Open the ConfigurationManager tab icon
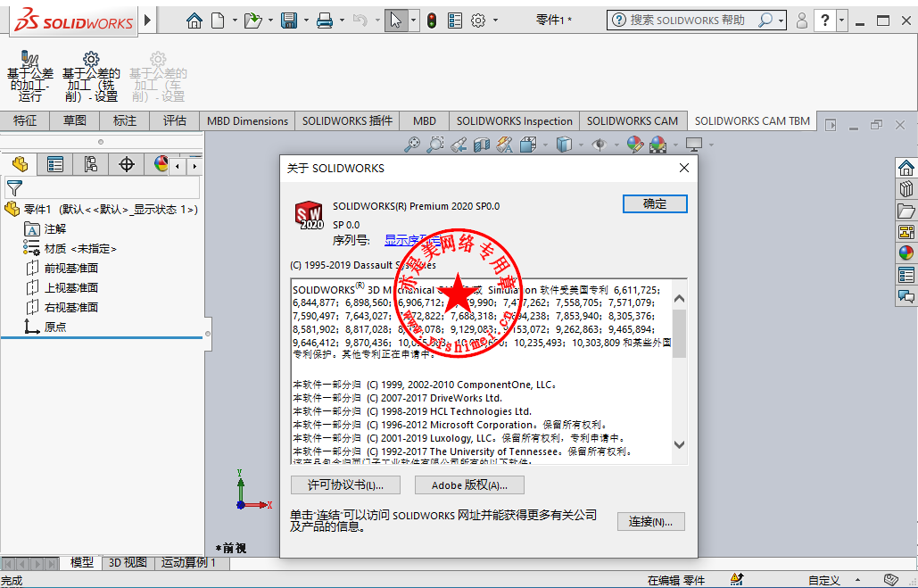 point(91,164)
